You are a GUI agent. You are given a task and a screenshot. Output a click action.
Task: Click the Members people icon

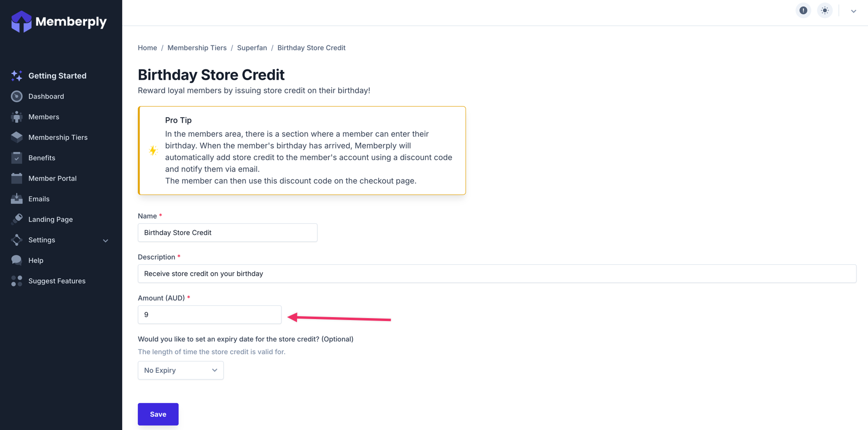17,117
